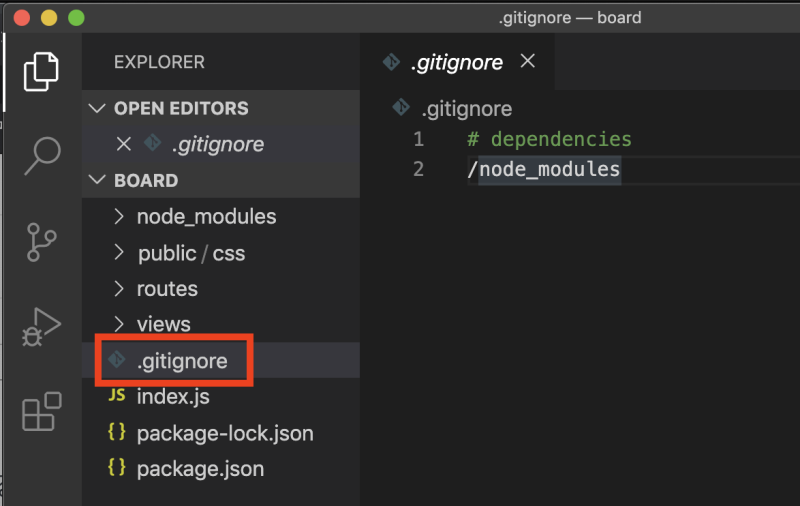Open the Run and Debug view
This screenshot has height=506, width=800.
[x=41, y=327]
